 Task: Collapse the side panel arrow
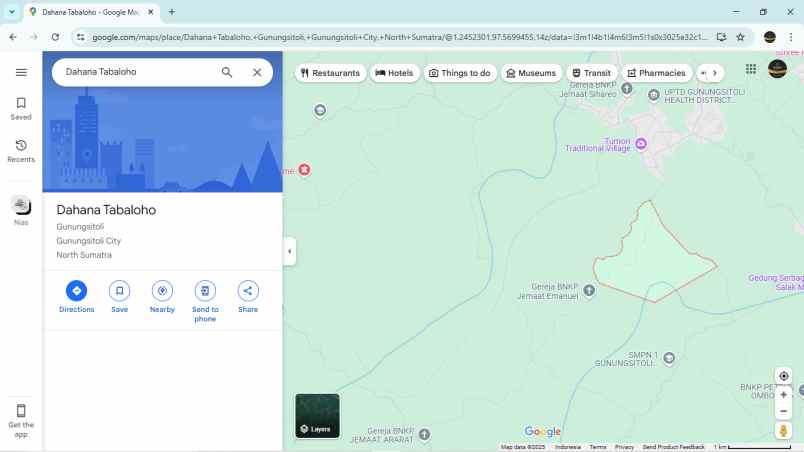[290, 251]
